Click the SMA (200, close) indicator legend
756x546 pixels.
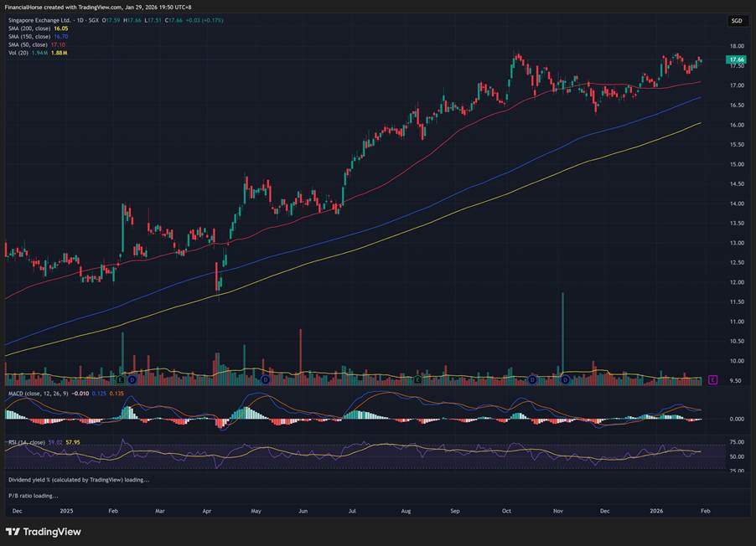pos(28,28)
